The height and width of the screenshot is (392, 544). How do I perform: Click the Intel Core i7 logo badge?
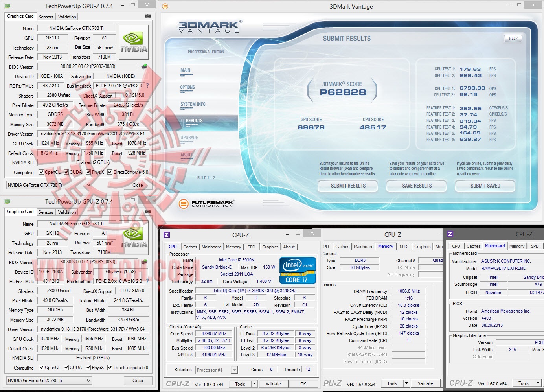(298, 270)
